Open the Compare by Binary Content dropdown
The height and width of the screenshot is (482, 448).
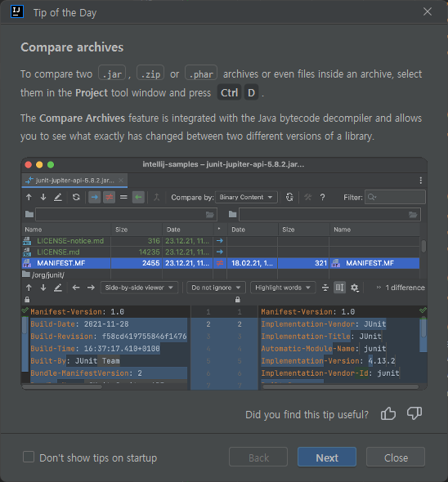(246, 198)
